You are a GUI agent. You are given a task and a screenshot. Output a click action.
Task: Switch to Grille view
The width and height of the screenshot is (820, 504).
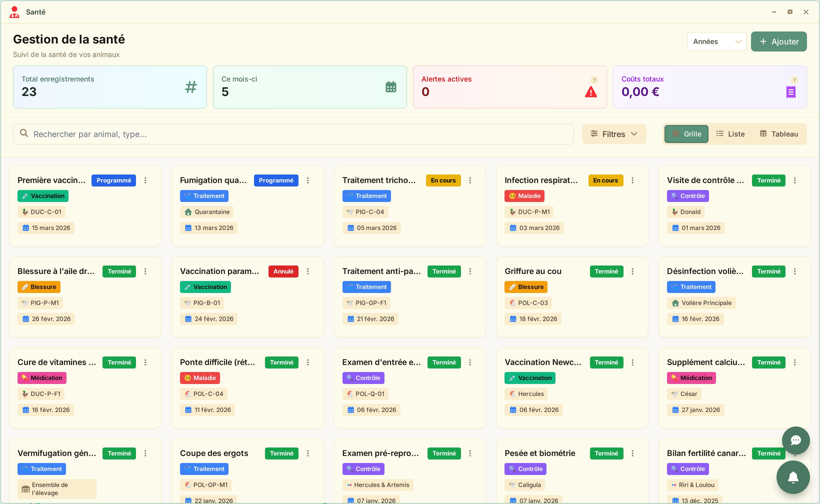tap(686, 134)
